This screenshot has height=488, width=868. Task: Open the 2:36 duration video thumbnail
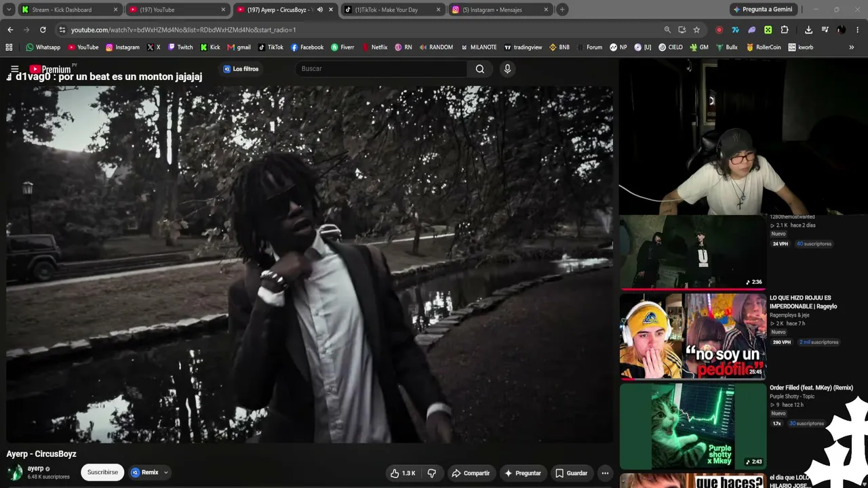pyautogui.click(x=692, y=251)
